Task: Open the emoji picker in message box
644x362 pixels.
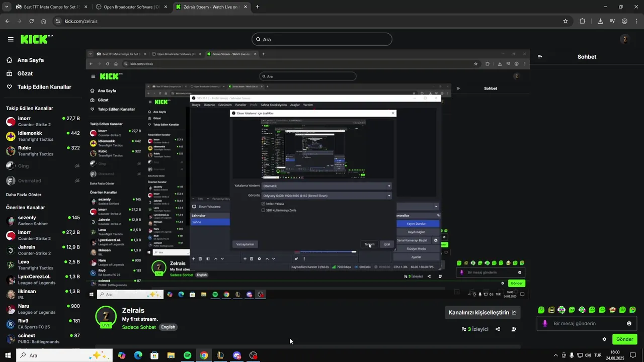Action: pyautogui.click(x=629, y=323)
